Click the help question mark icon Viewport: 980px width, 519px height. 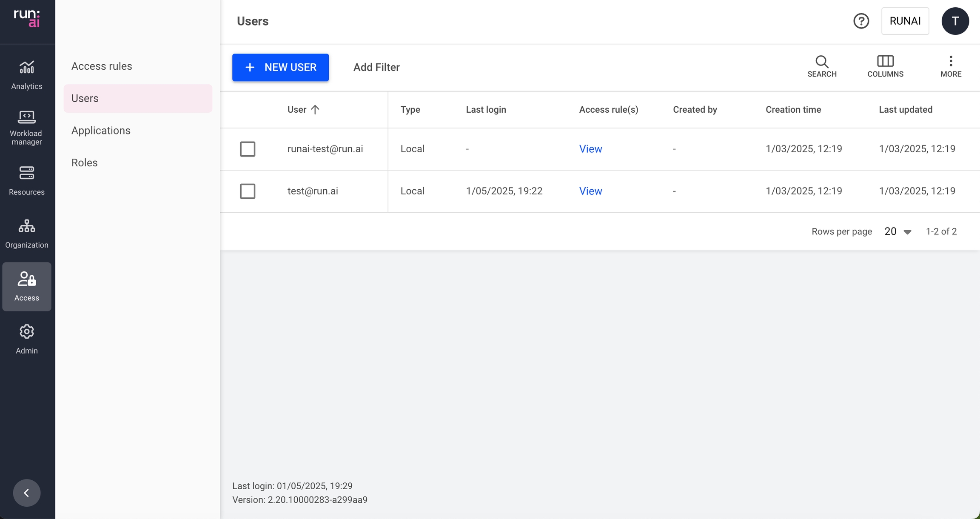(861, 21)
